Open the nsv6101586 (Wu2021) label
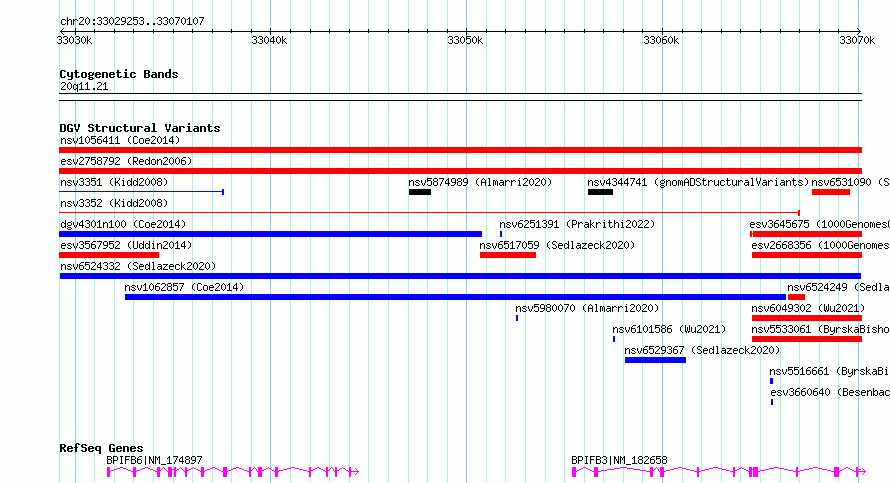 (669, 329)
